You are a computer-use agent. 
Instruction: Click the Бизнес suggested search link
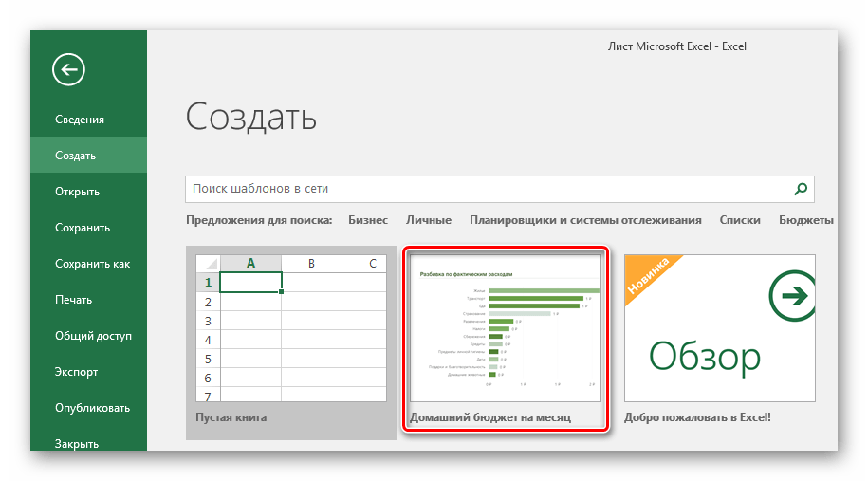coord(368,220)
